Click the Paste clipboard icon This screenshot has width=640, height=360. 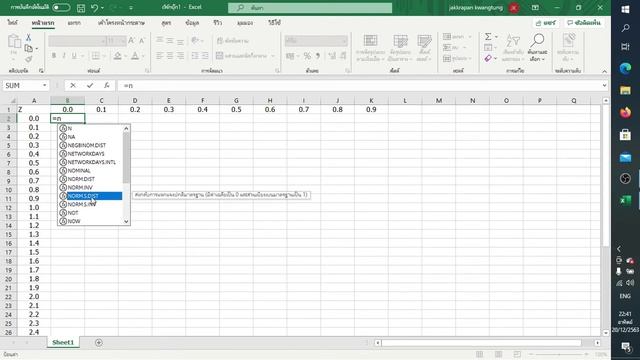(14, 42)
